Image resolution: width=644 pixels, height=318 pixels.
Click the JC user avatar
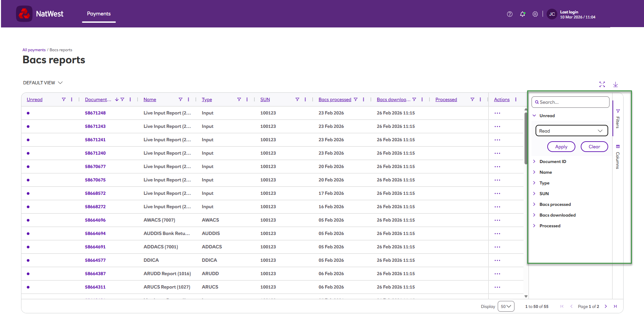click(x=552, y=14)
